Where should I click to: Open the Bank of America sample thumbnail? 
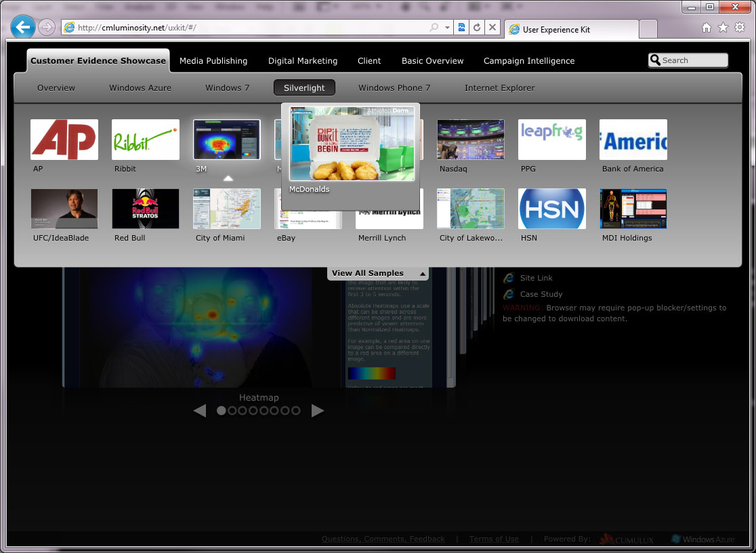coord(633,140)
